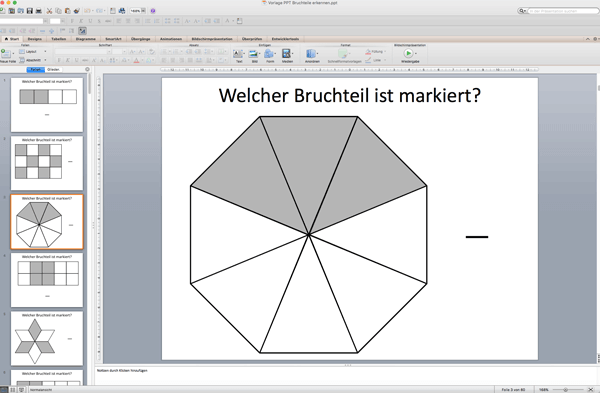Click the presentation search field

[562, 11]
